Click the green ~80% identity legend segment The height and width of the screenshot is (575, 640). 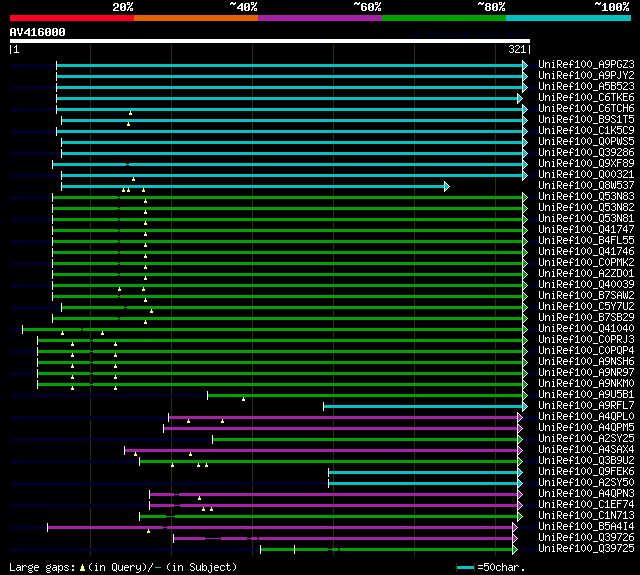[444, 18]
